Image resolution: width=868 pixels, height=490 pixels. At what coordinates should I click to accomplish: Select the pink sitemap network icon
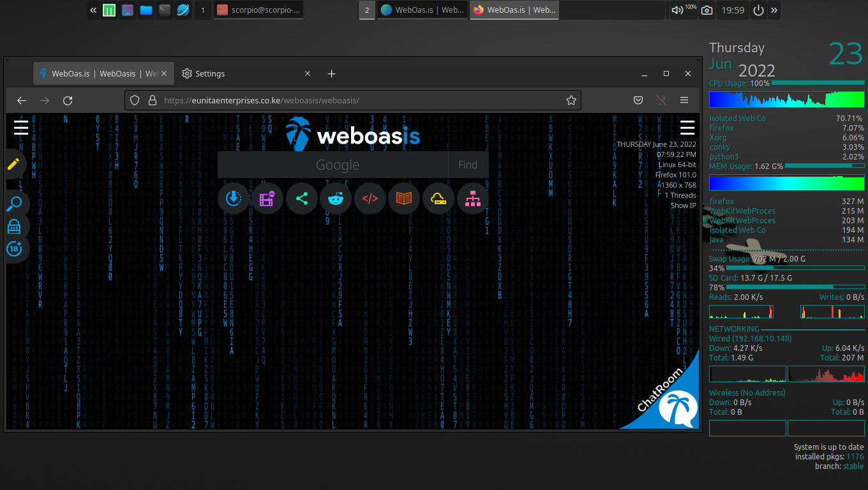click(472, 198)
